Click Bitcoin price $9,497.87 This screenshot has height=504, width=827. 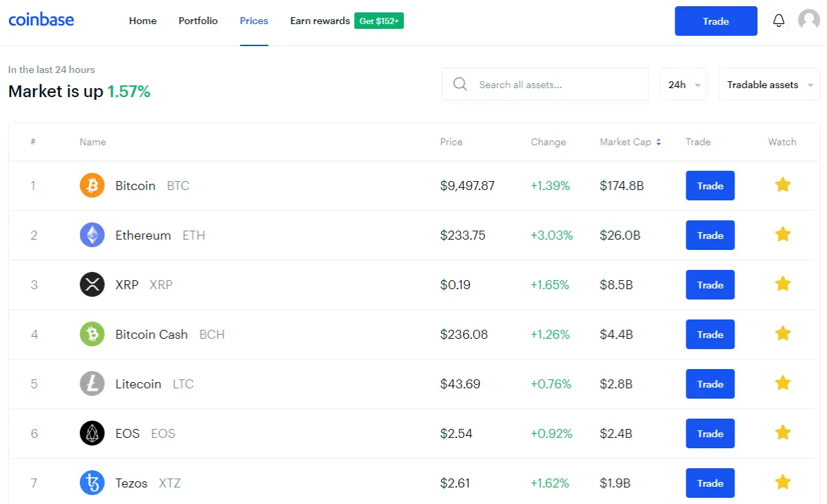467,186
